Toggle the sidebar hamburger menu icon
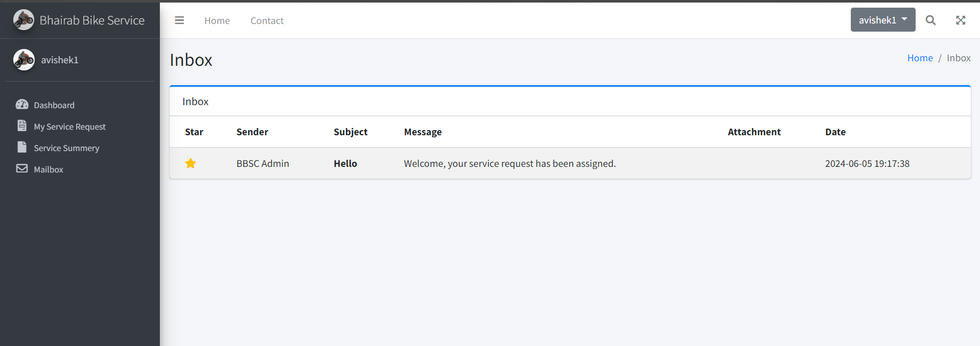The height and width of the screenshot is (346, 980). coord(179,20)
